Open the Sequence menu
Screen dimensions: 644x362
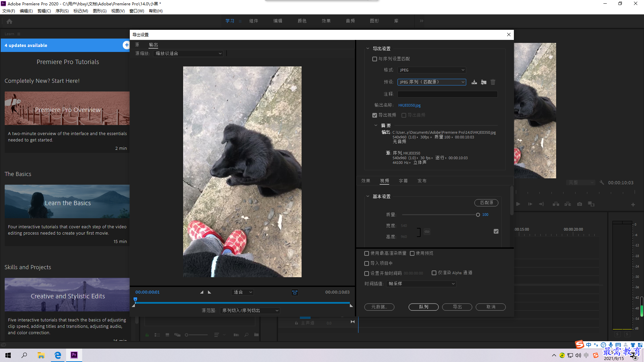tap(62, 11)
